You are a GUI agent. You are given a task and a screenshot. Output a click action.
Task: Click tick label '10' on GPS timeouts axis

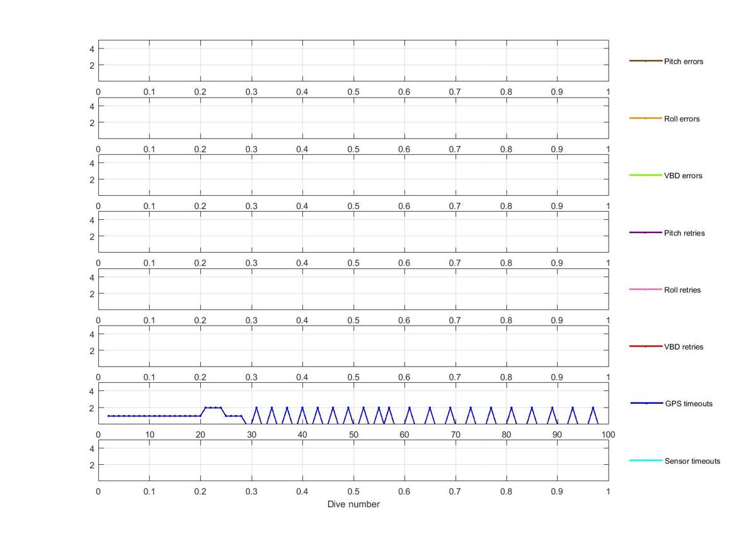(x=149, y=435)
